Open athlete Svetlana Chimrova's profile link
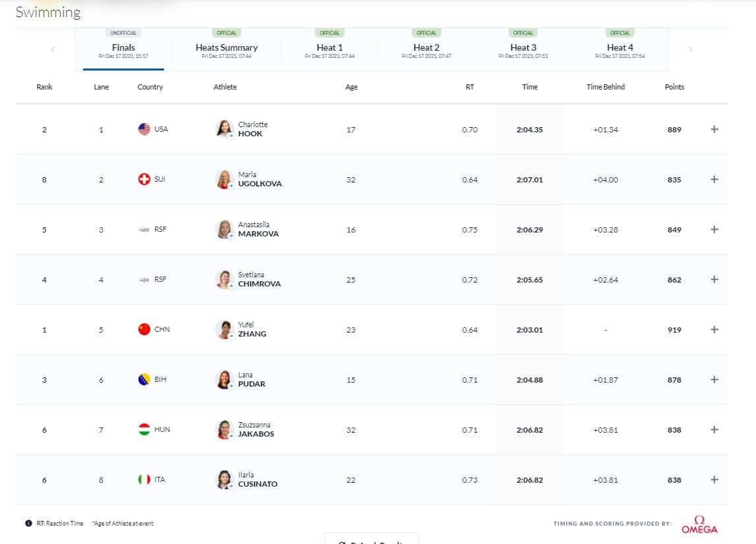756x544 pixels. click(x=259, y=284)
